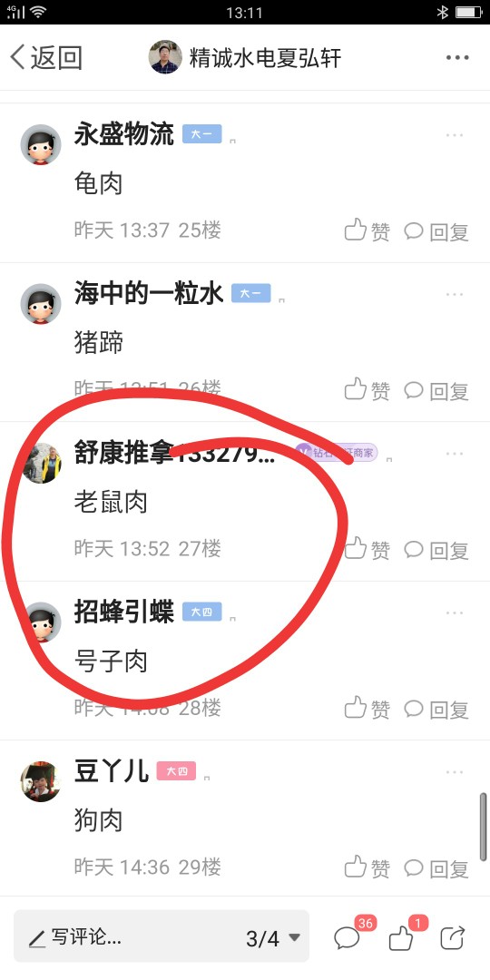This screenshot has height=980, width=490.
Task: Tap bottom thumbs-up icon with 1 badge
Action: click(x=401, y=936)
